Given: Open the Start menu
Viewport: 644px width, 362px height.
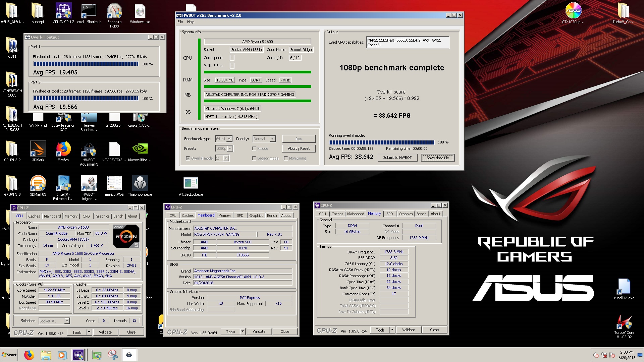Looking at the screenshot, I should tap(9, 355).
